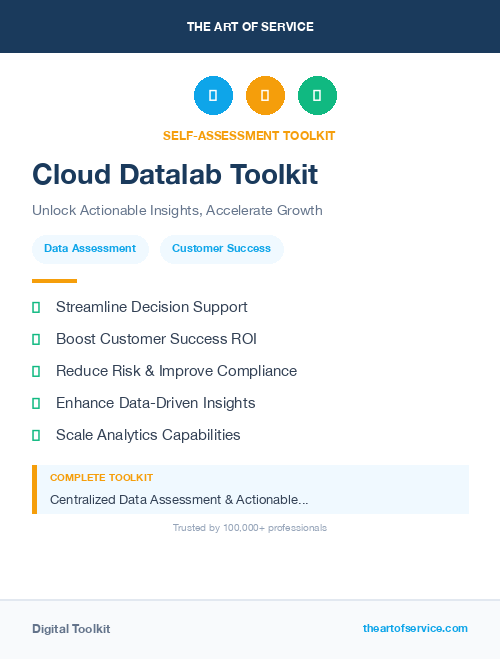Click the blue circle icon
This screenshot has height=659, width=500.
pyautogui.click(x=213, y=95)
